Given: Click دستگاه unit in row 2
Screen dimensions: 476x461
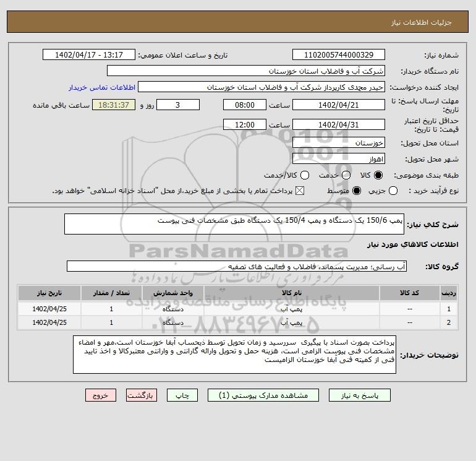Looking at the screenshot, I should [x=172, y=323].
